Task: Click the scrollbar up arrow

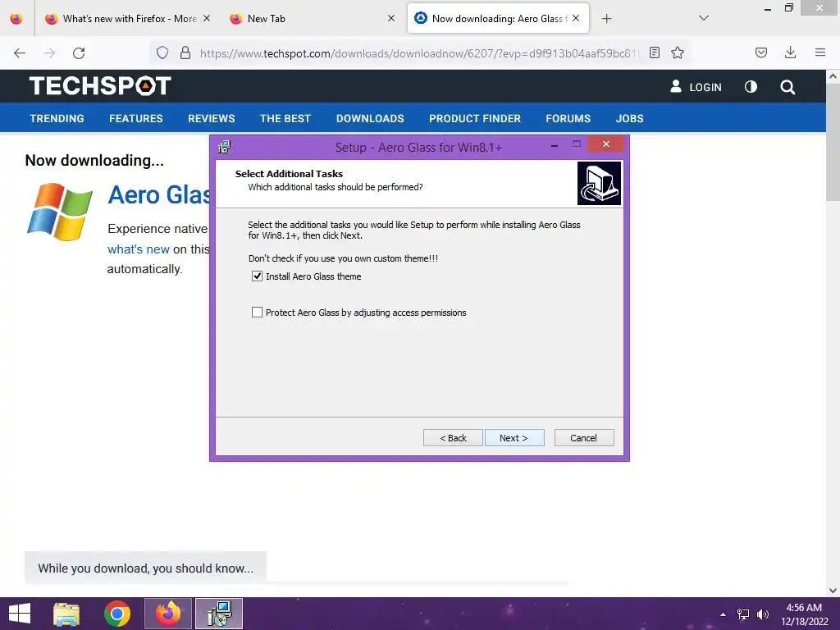Action: 833,76
